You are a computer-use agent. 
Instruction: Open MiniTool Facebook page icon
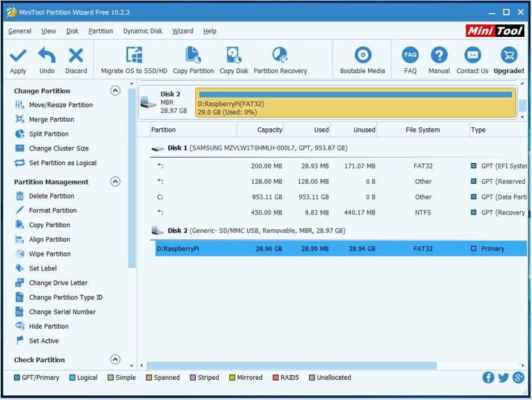(x=488, y=378)
